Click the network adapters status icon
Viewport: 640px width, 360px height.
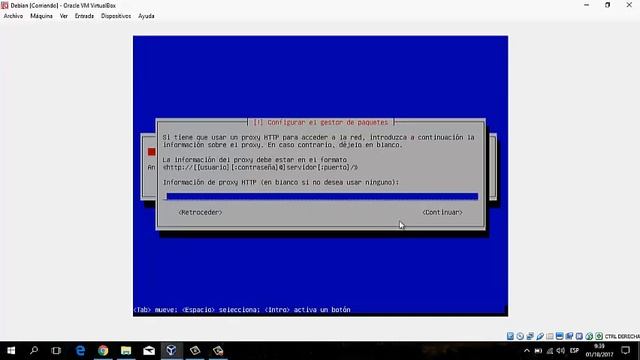click(530, 336)
